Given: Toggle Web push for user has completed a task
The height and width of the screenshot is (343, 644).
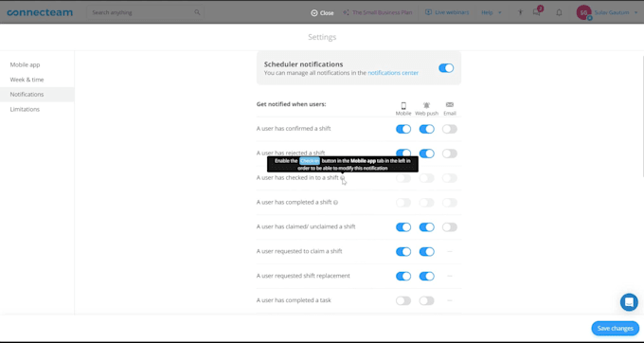Looking at the screenshot, I should coord(427,301).
